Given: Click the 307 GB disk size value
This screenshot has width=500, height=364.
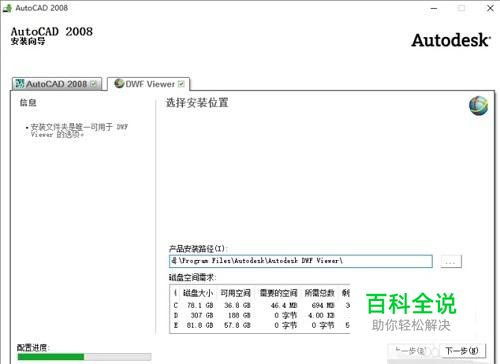Looking at the screenshot, I should pos(202,315).
